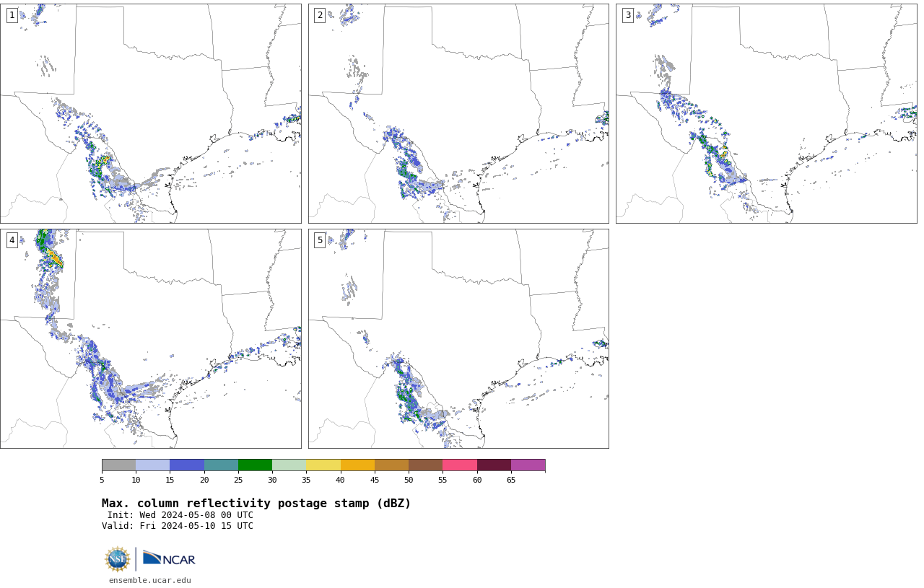Open ensemble member 1 postage stamp map
This screenshot has width=924, height=588.
click(x=151, y=113)
